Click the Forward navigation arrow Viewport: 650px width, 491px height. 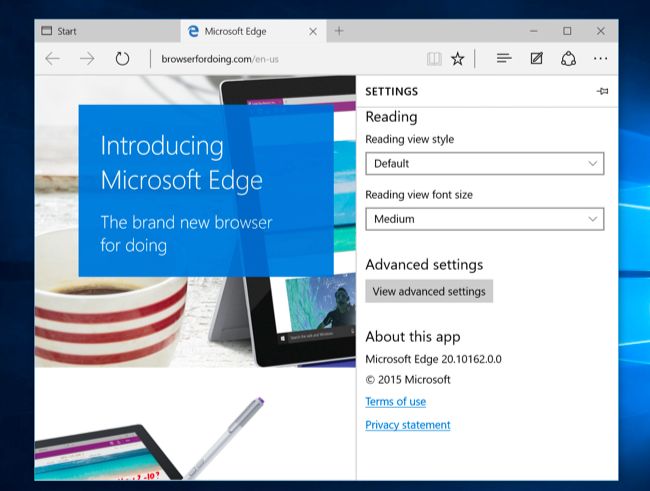click(87, 58)
